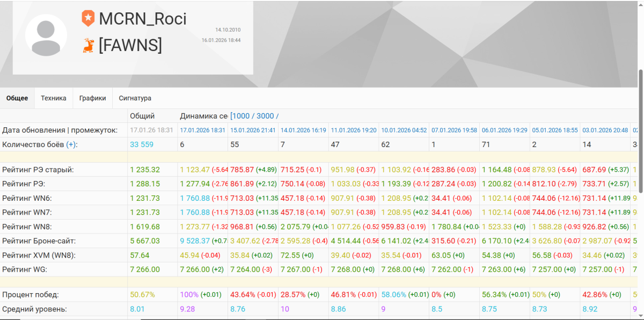Click the clan tag [FAWNS]
This screenshot has width=644, height=320.
click(x=130, y=46)
